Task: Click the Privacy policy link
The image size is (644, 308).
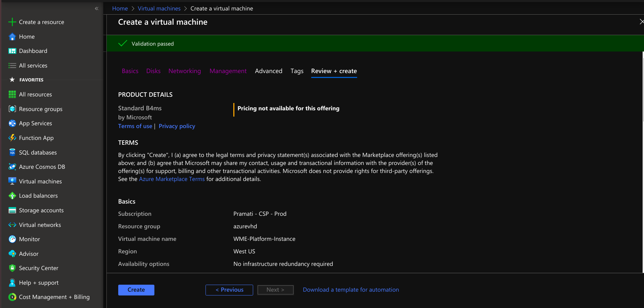Action: [177, 126]
